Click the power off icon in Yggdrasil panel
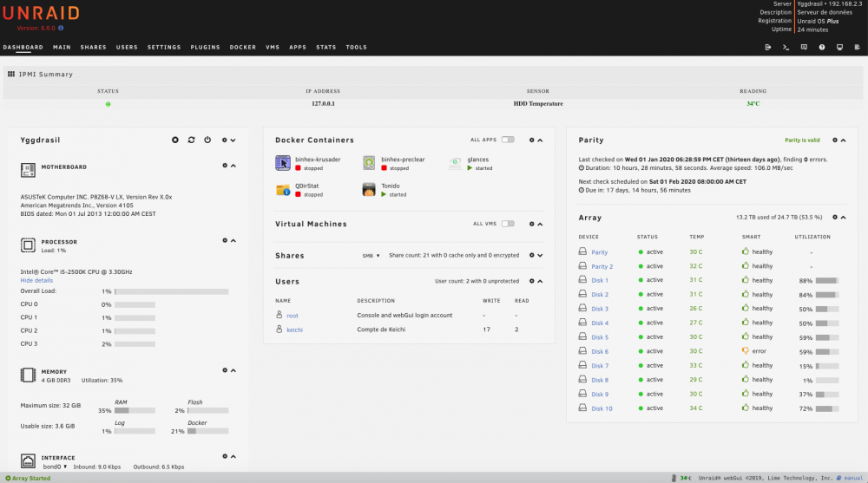868x483 pixels. (x=207, y=140)
